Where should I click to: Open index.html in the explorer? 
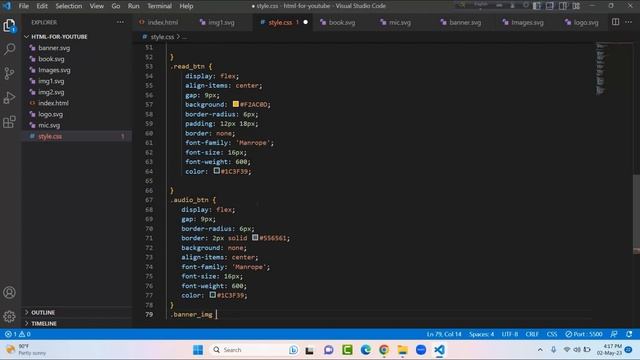53,103
